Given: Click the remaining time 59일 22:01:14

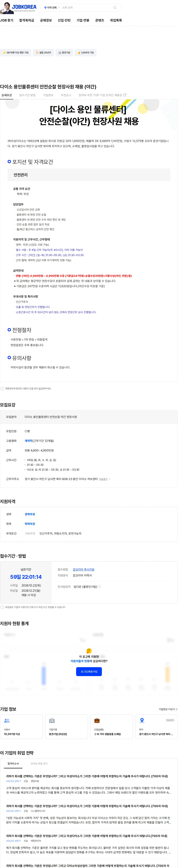Looking at the screenshot, I should click(x=26, y=577).
